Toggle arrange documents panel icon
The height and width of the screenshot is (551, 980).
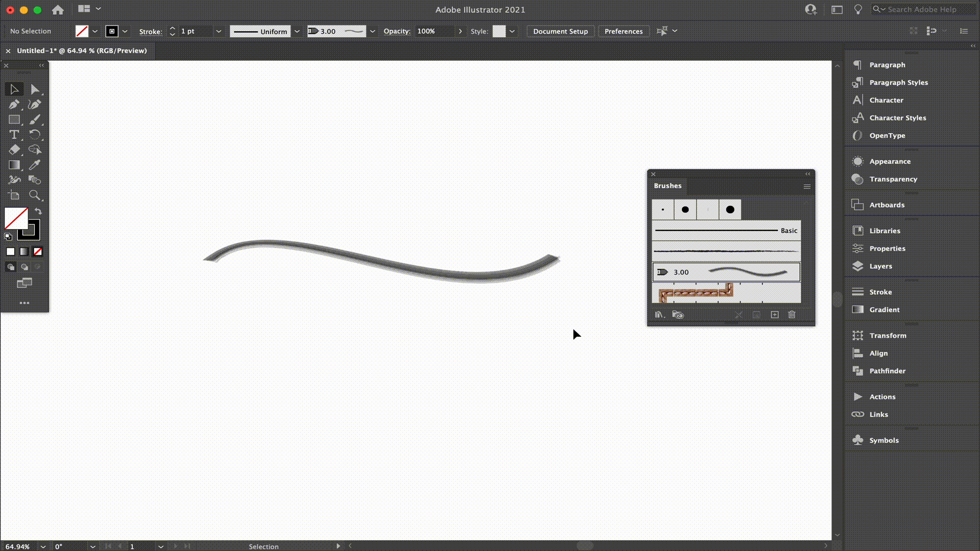click(x=90, y=9)
